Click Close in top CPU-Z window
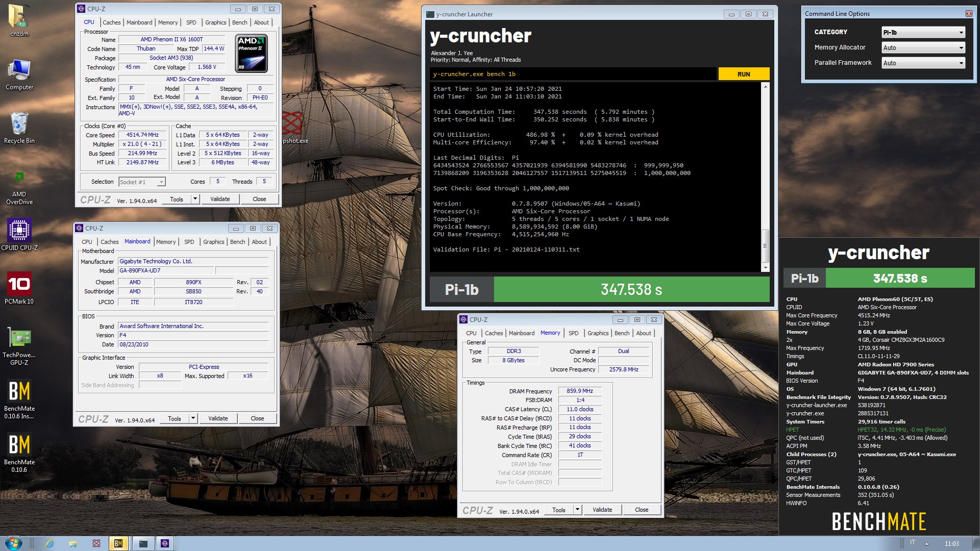 point(259,199)
